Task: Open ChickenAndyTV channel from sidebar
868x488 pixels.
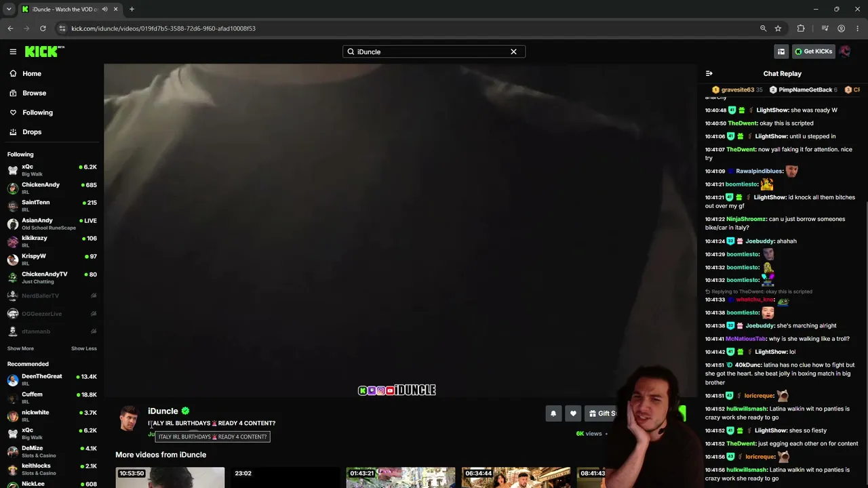Action: [x=52, y=277]
